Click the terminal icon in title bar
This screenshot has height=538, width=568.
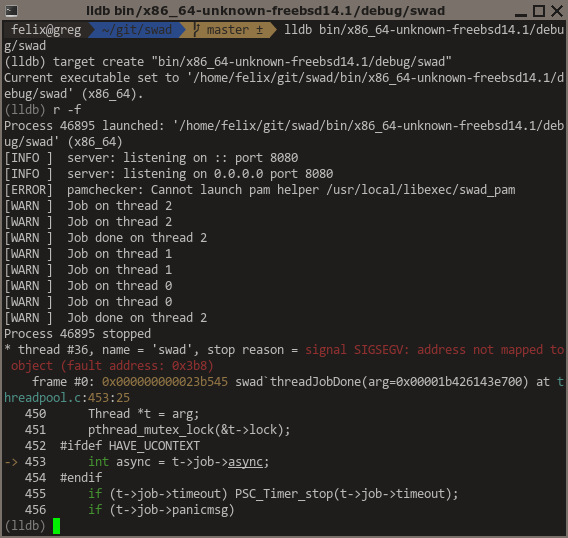[x=11, y=11]
